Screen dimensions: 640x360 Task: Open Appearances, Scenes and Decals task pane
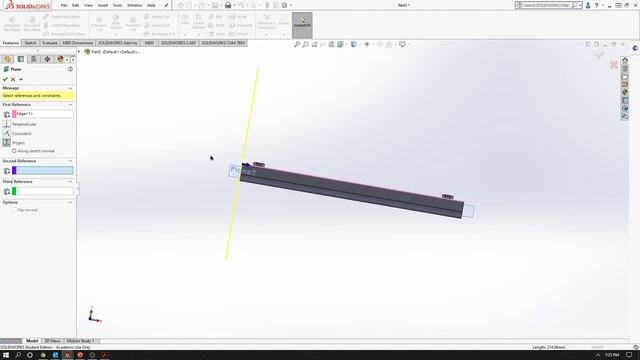point(625,93)
